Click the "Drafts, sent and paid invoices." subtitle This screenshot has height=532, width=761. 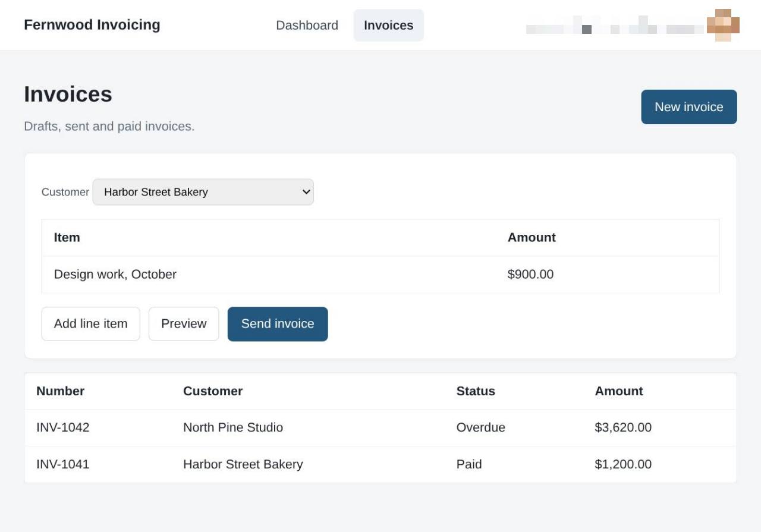[109, 127]
